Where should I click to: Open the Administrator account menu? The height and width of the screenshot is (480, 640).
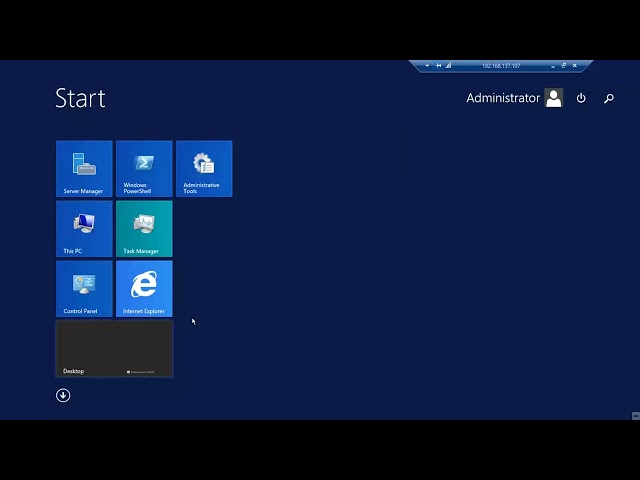click(515, 98)
